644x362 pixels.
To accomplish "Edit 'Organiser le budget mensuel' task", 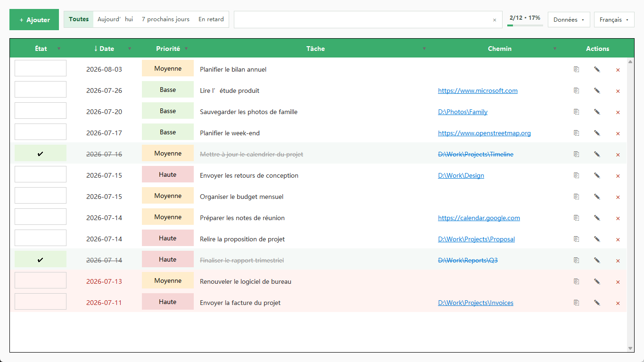I will (x=597, y=197).
